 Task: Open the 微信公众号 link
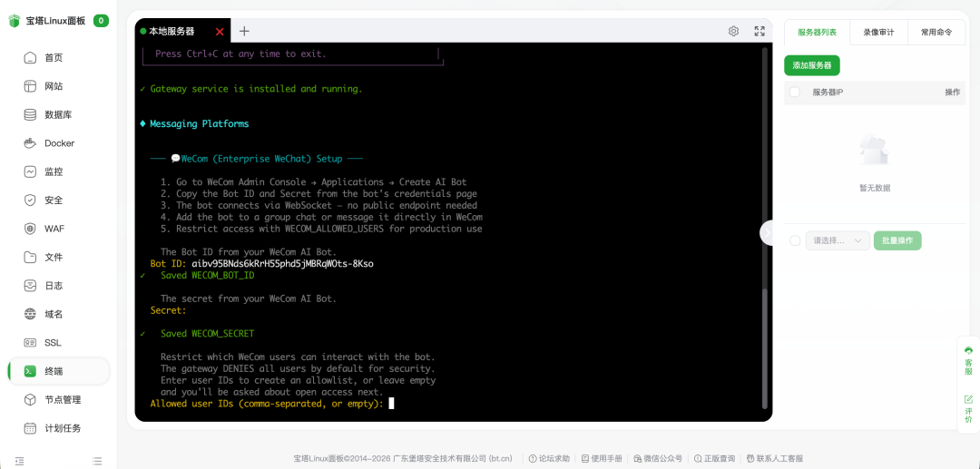point(658,458)
